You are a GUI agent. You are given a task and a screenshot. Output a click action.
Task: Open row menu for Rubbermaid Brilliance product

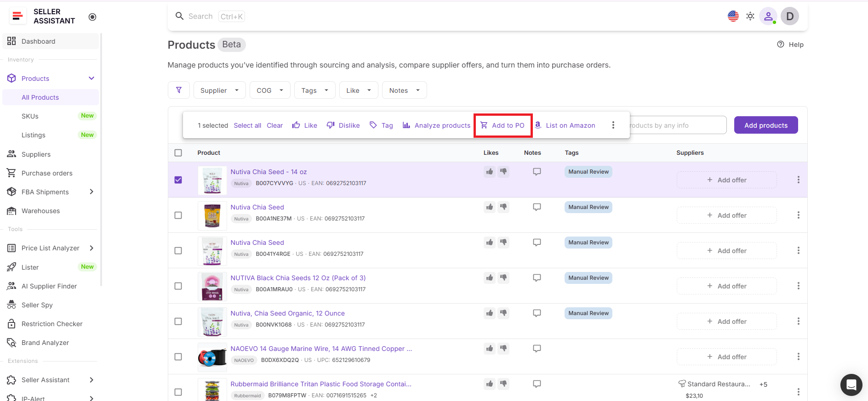coord(799,392)
